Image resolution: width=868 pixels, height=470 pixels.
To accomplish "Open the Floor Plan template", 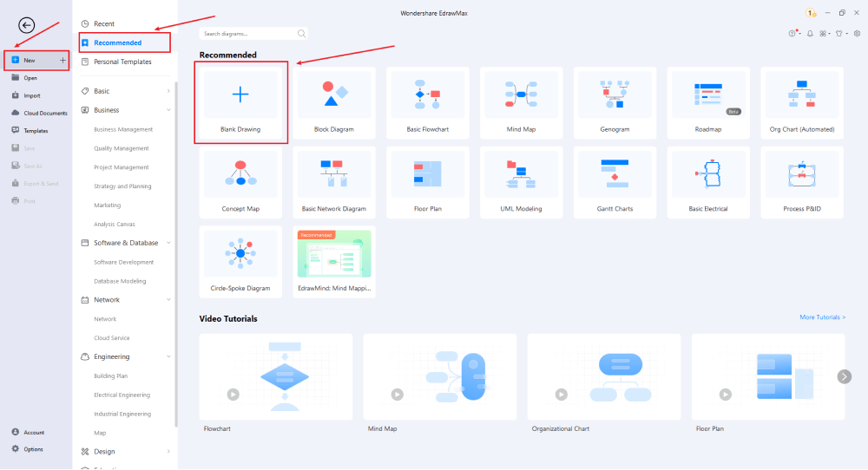I will pos(428,182).
